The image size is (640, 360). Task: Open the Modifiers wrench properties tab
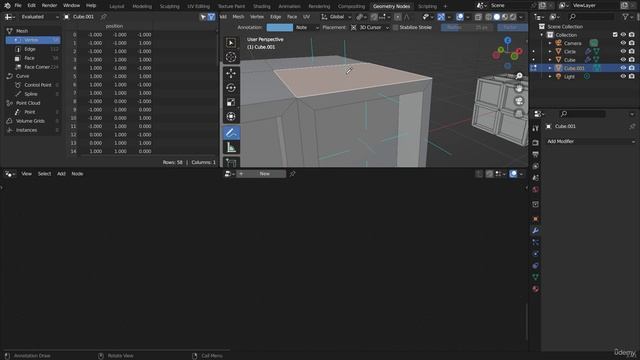coord(536,231)
